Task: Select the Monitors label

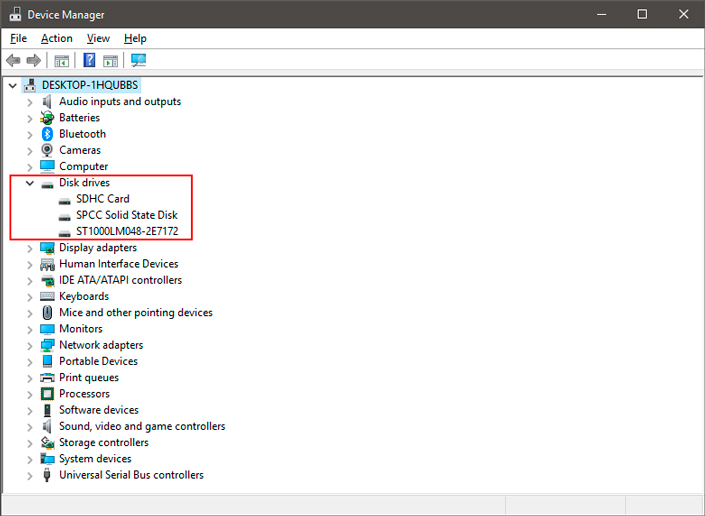Action: [81, 329]
